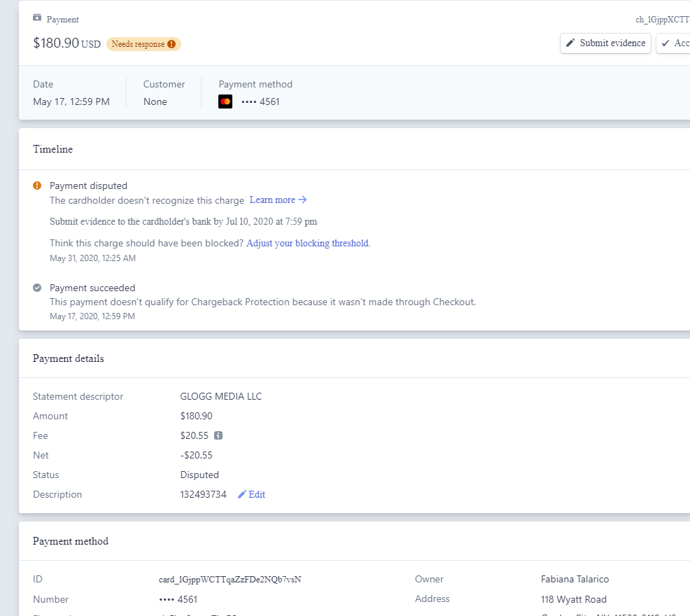Click the 118 Wyatt Road address
This screenshot has width=690, height=616.
[573, 599]
